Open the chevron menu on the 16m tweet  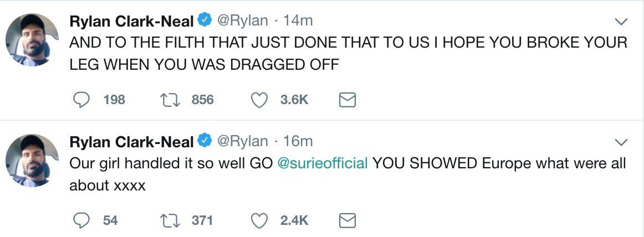pos(621,142)
